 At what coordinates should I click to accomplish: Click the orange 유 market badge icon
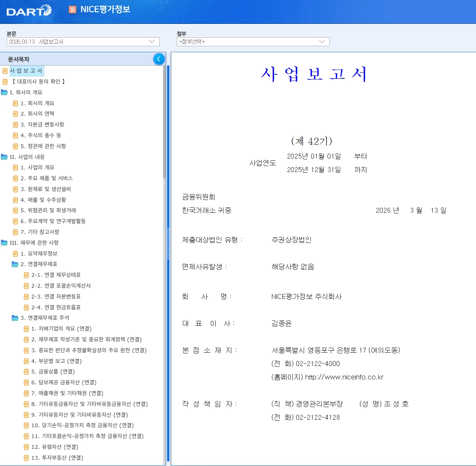(x=73, y=9)
